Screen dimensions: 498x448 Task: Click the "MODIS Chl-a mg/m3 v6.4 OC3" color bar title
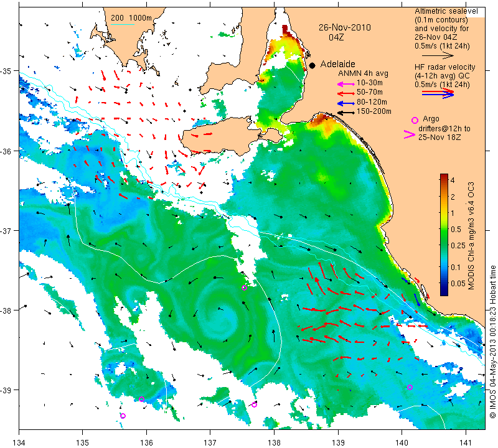tap(471, 236)
